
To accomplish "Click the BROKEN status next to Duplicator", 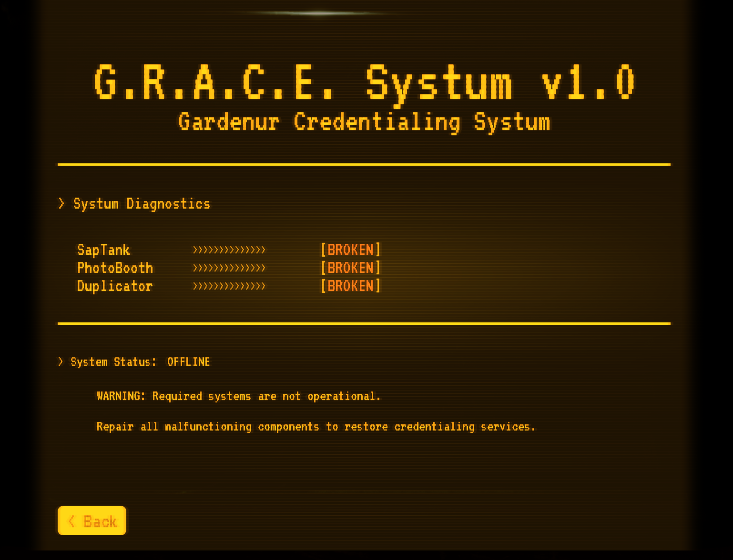I will click(351, 286).
